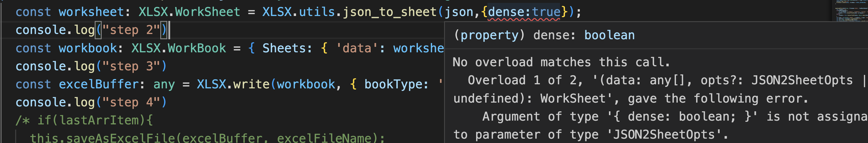Click 'No overload matches this call.' message
This screenshot has width=868, height=143.
click(561, 62)
